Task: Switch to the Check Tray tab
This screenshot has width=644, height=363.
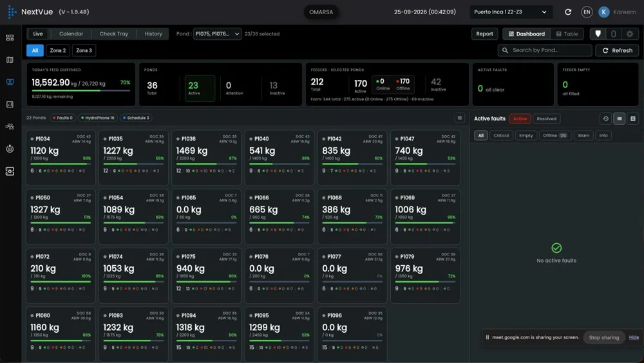Action: (114, 33)
